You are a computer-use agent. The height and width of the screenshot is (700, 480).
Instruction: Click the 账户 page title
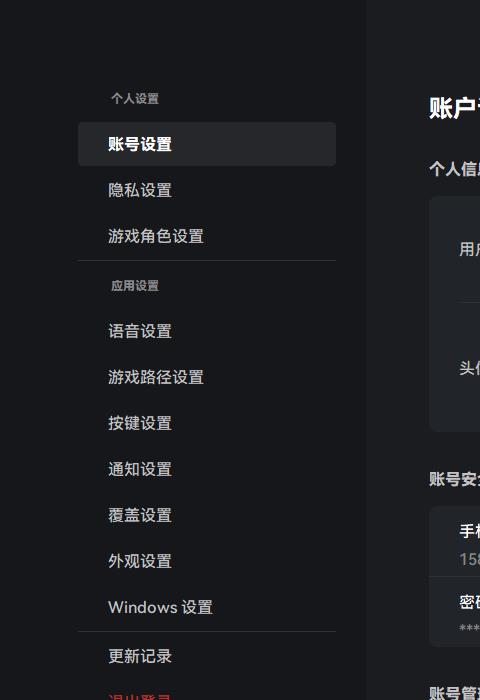coord(454,108)
